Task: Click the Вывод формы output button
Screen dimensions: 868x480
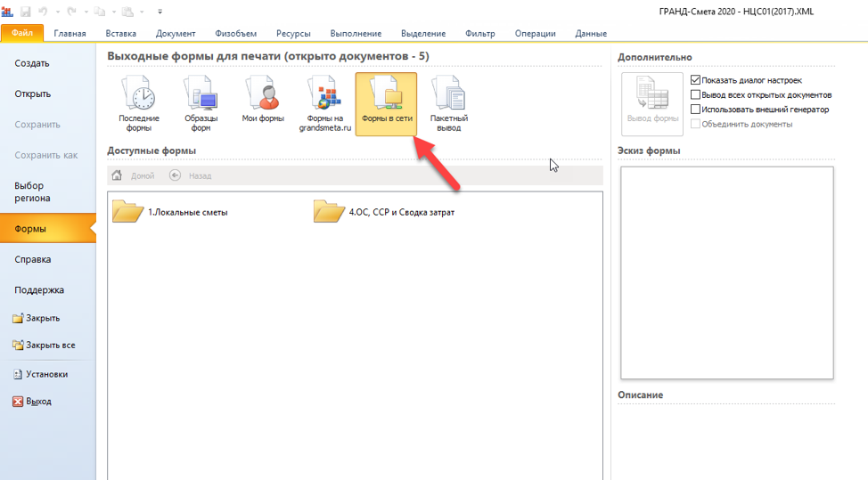Action: [652, 104]
